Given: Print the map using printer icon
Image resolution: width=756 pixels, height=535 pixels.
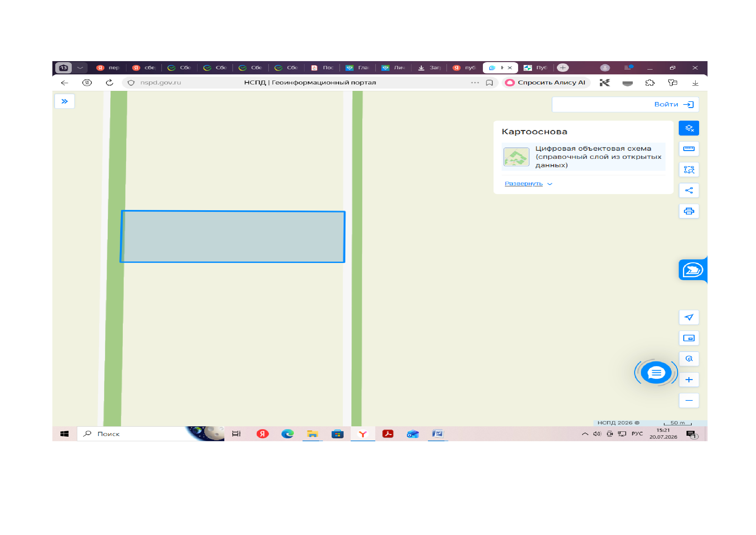Looking at the screenshot, I should [688, 211].
